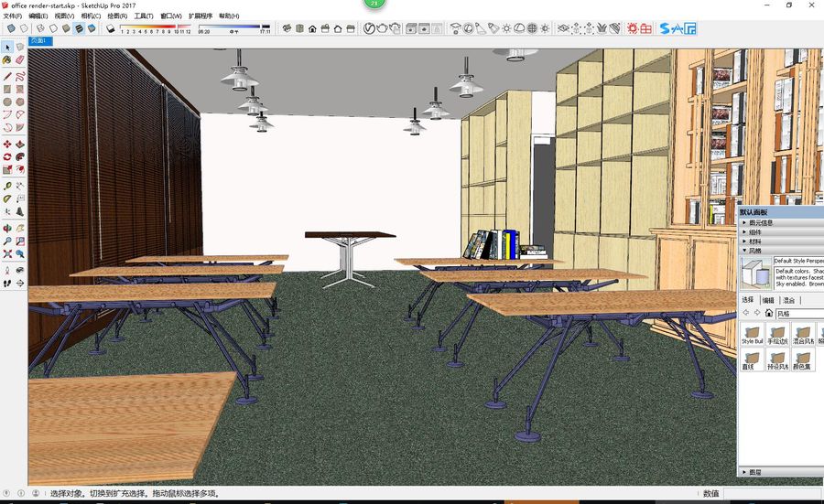Click the red gear plugin icon
824x504 pixels.
point(633,28)
